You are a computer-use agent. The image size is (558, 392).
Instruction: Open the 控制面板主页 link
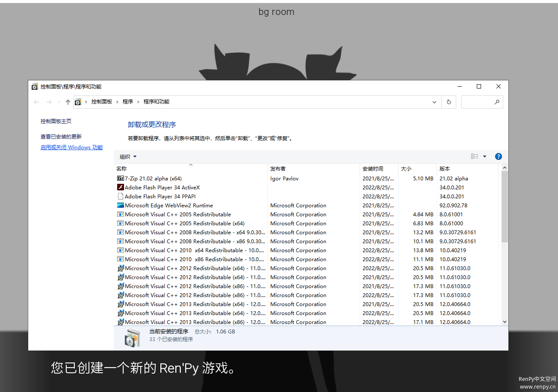[56, 121]
